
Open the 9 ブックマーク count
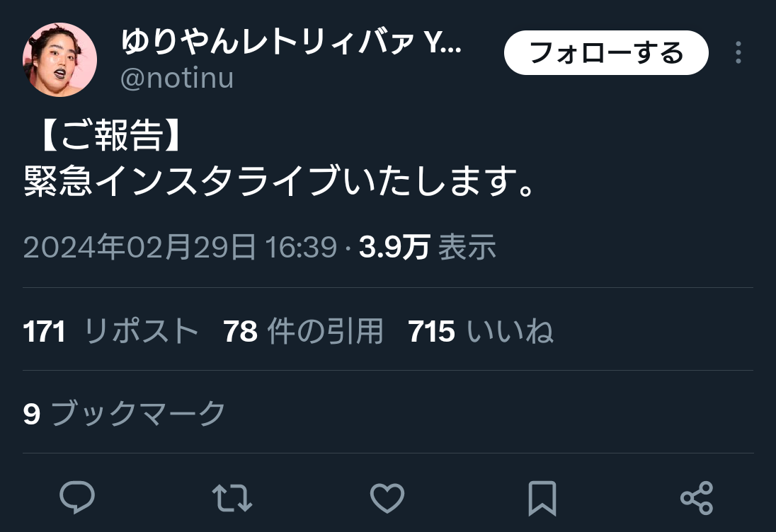(124, 413)
